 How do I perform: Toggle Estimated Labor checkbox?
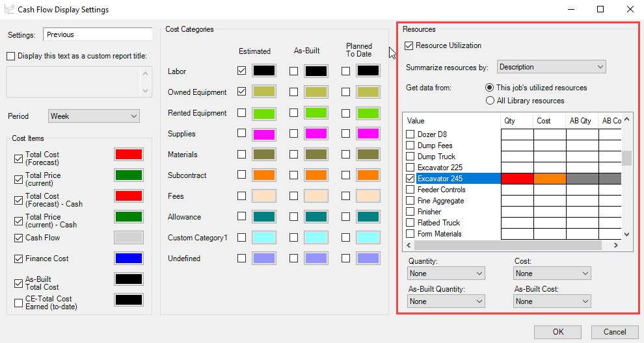[x=242, y=71]
